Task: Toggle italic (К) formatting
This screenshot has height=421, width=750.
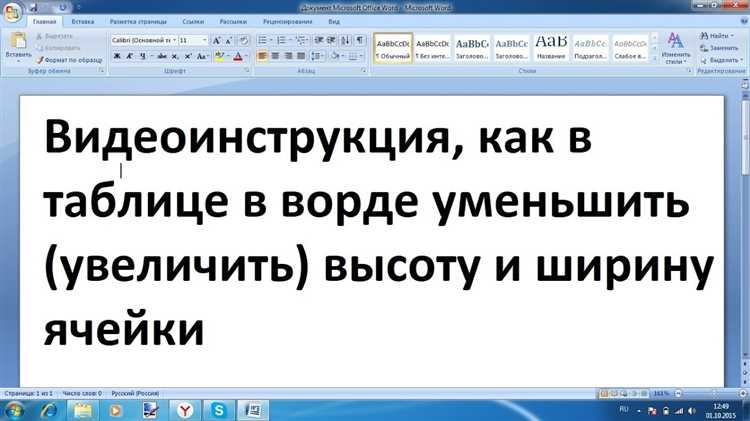Action: (129, 56)
